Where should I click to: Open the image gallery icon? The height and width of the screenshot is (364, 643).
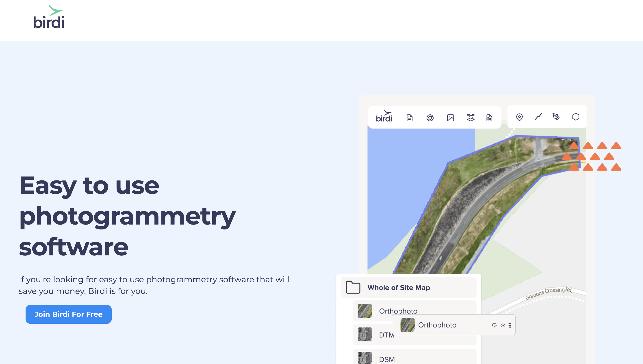pyautogui.click(x=450, y=118)
